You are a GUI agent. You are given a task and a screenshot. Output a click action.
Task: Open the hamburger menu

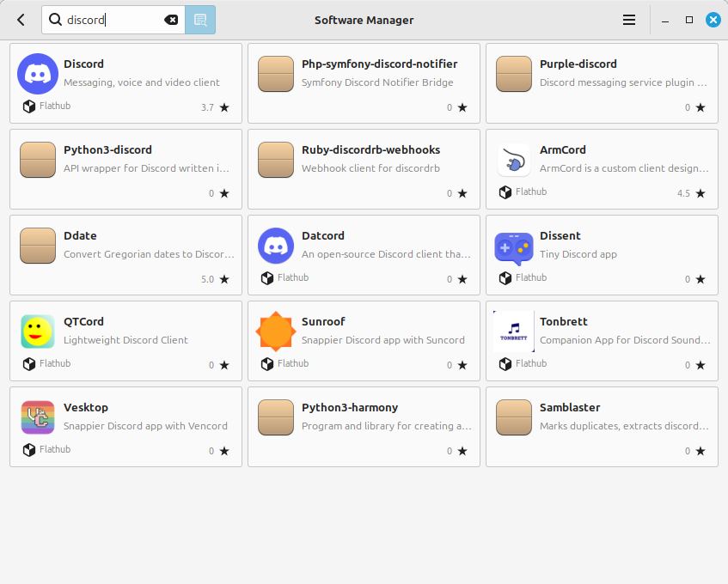click(x=628, y=19)
